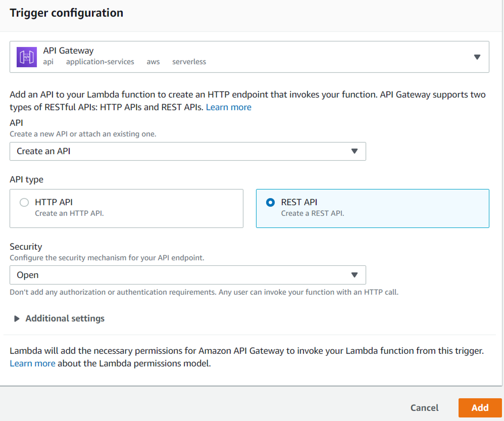Choose the HTTP API option card
Screen dimensions: 504x421
(x=127, y=208)
